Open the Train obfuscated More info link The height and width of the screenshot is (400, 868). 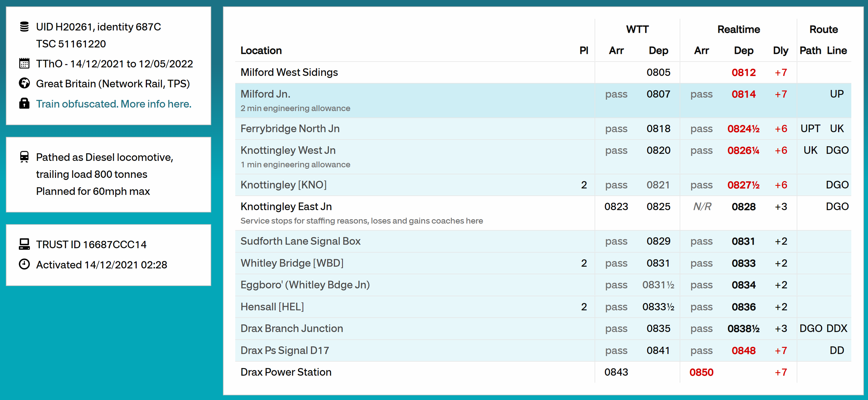tap(114, 104)
